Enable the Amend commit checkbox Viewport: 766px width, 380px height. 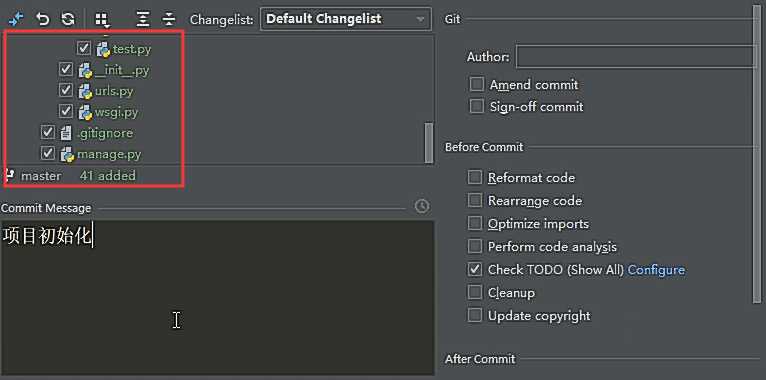coord(476,84)
